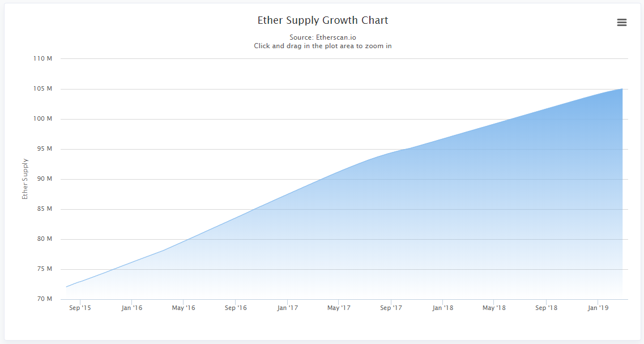Click the Source: Etherscan.io subtitle
The width and height of the screenshot is (644, 344).
[x=323, y=37]
